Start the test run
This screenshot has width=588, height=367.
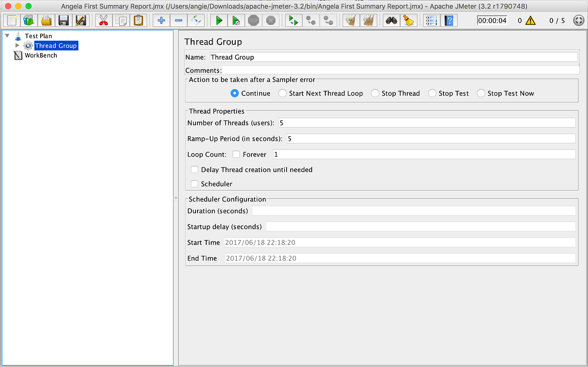[219, 20]
